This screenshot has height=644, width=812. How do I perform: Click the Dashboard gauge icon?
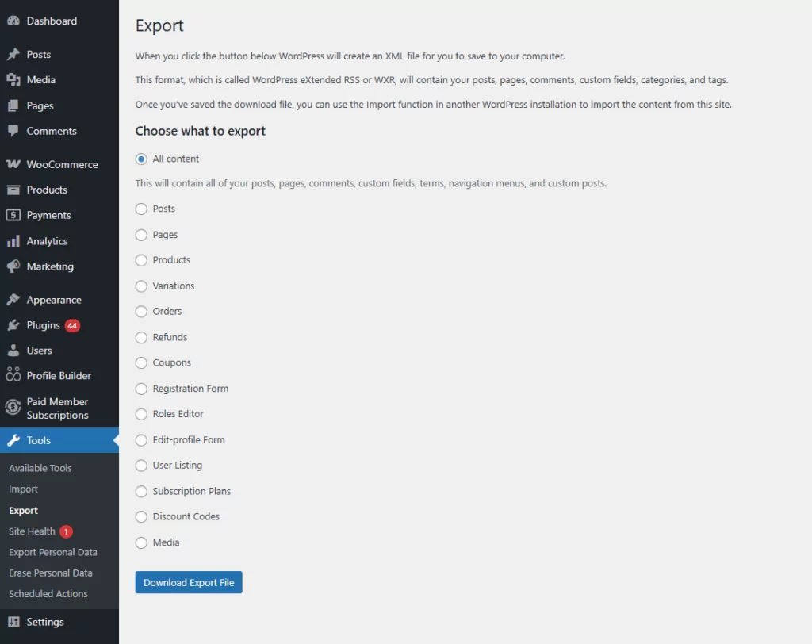coord(13,21)
